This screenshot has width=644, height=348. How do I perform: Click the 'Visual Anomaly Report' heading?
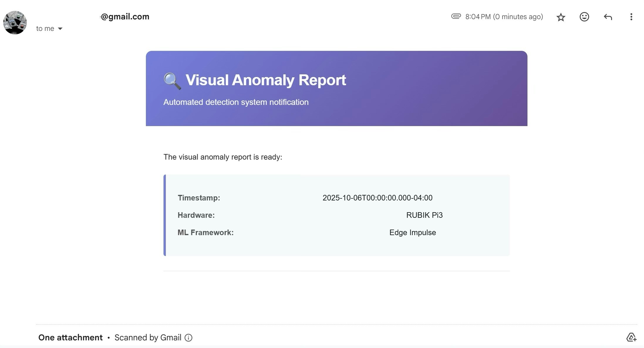[266, 80]
